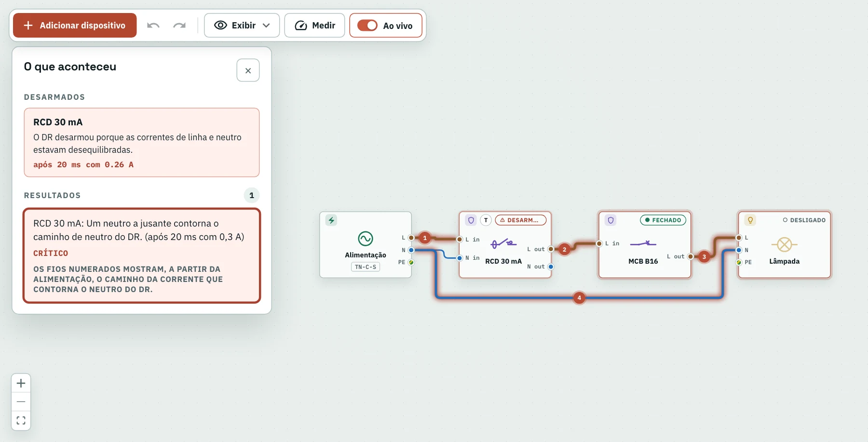Open the critical RCD neutral bypass result
Viewport: 868px width, 442px height.
coord(142,255)
